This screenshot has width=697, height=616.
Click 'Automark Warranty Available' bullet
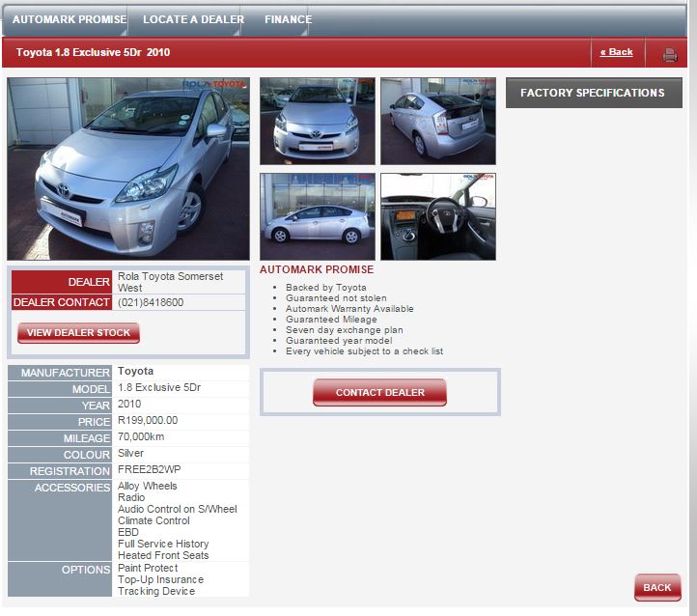349,309
